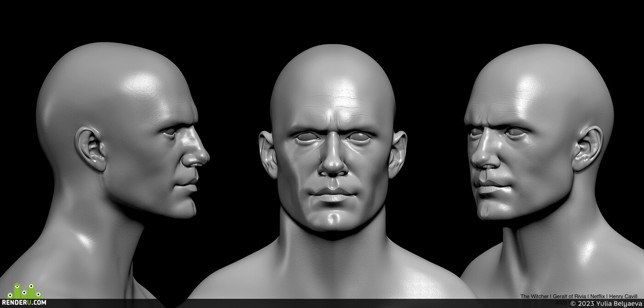Click the "Netflix" caption text
The width and height of the screenshot is (644, 308).
pyautogui.click(x=598, y=297)
